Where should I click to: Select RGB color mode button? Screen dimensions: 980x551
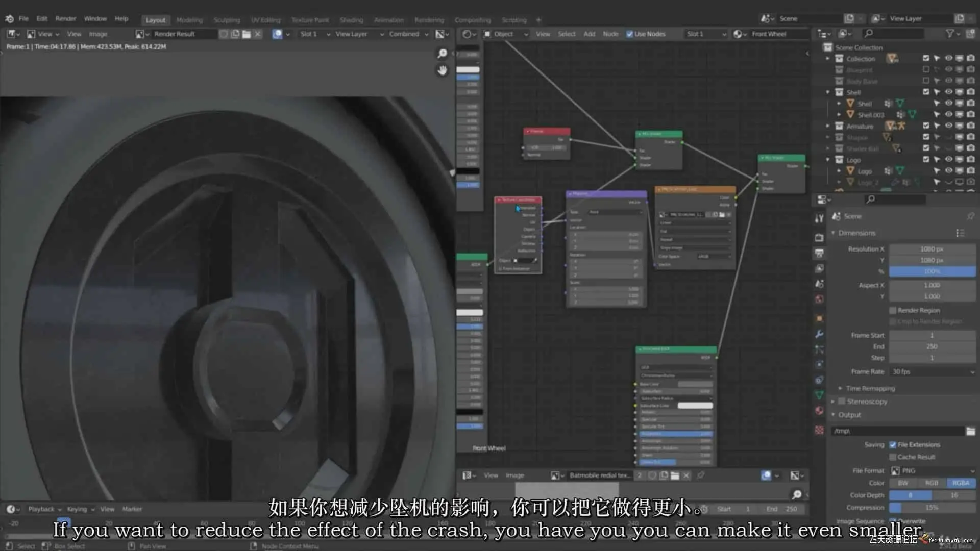pos(932,483)
